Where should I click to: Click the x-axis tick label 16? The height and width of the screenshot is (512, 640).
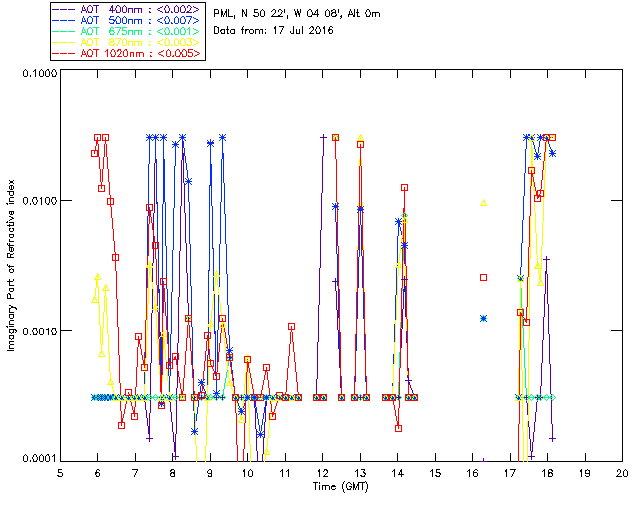pos(472,473)
